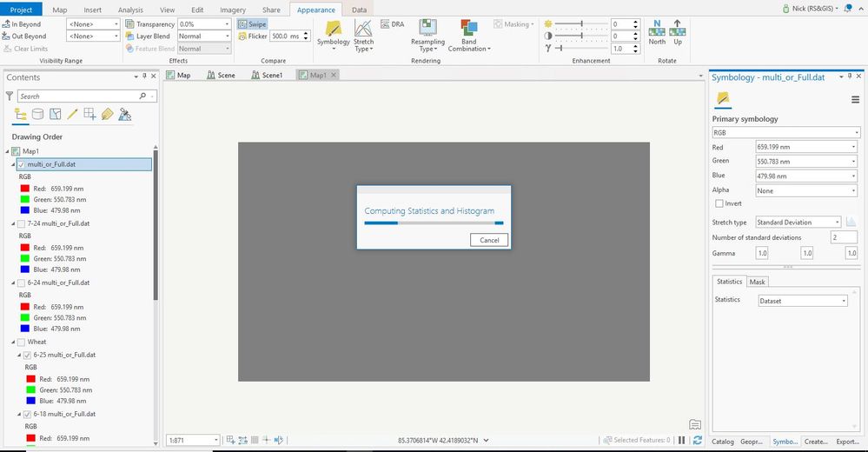Switch to the Imagery ribbon tab

(233, 10)
